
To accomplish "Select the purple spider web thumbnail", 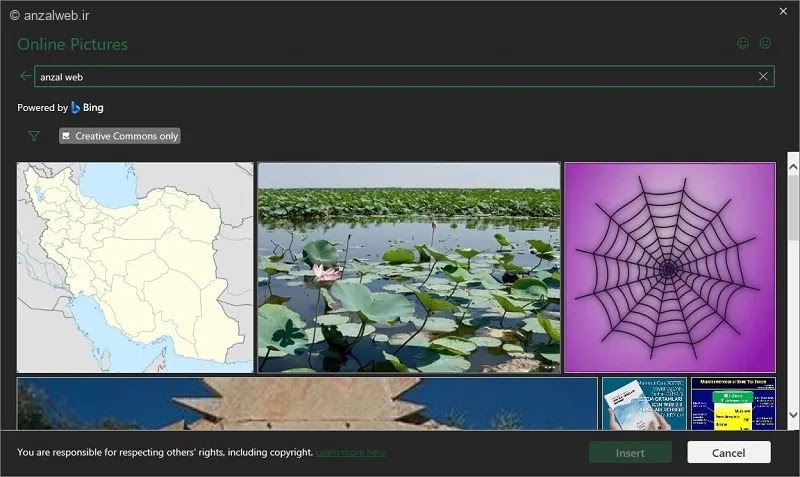I will tap(670, 267).
